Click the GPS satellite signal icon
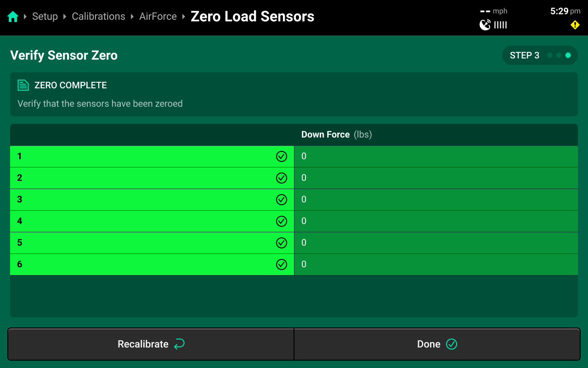 (x=485, y=25)
